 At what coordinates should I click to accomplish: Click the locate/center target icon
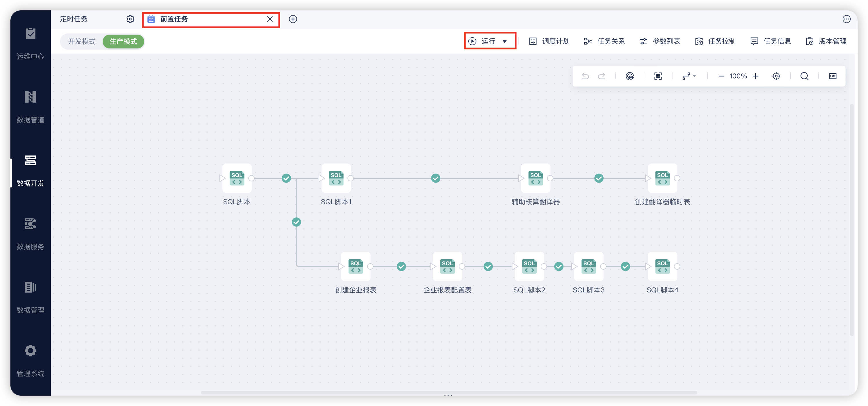tap(776, 76)
